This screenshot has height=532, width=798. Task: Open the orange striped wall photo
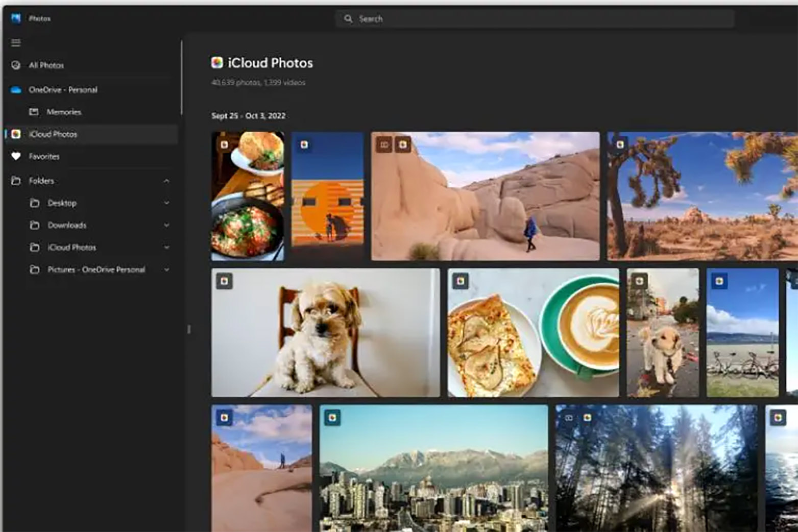(328, 197)
